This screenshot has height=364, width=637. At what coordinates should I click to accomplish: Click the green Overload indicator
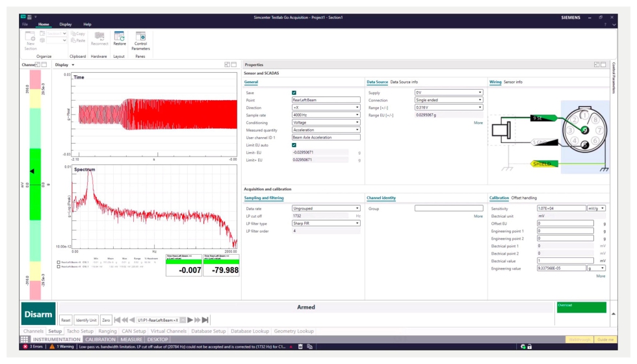tap(581, 307)
